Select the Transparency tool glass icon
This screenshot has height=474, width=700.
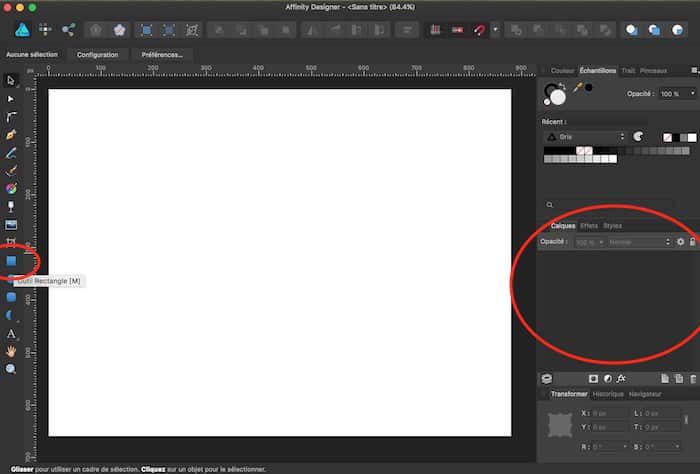click(x=11, y=206)
